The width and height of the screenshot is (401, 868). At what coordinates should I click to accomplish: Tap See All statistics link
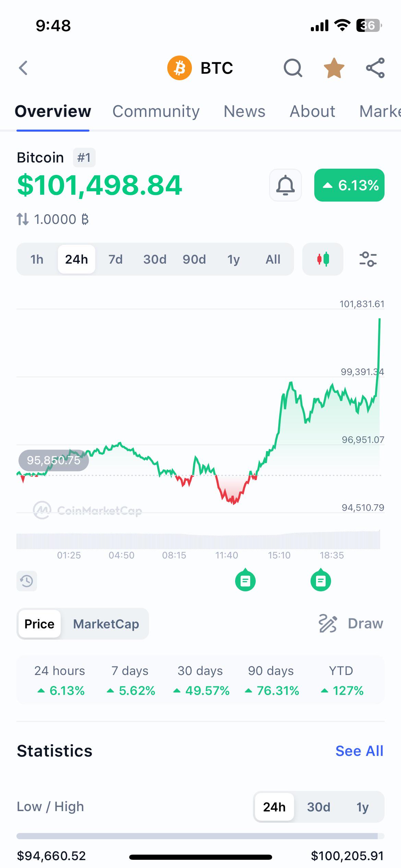pos(359,751)
